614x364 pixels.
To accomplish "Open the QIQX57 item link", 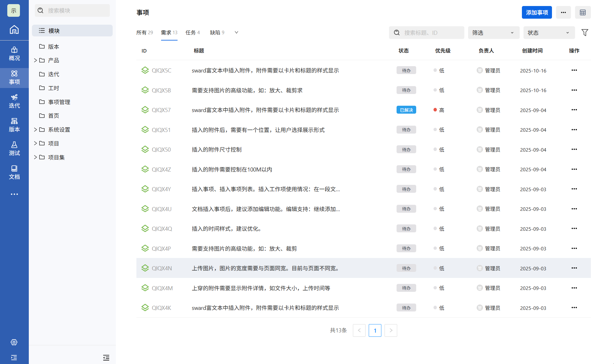I will coord(161,110).
